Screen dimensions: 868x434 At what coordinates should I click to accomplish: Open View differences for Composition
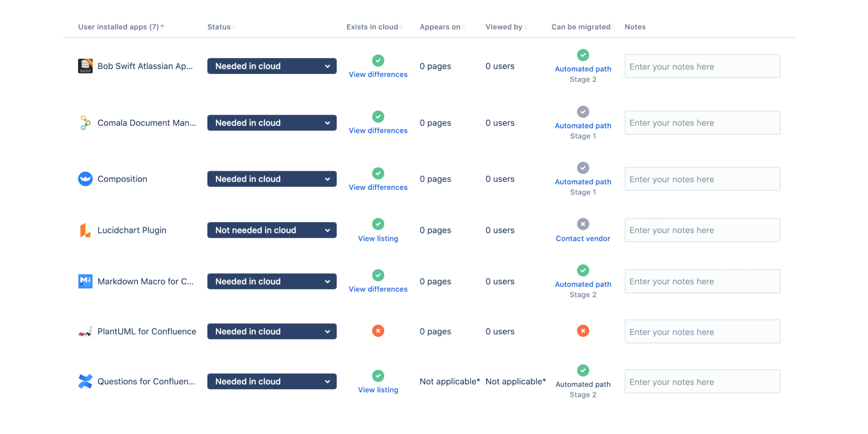[x=377, y=186]
